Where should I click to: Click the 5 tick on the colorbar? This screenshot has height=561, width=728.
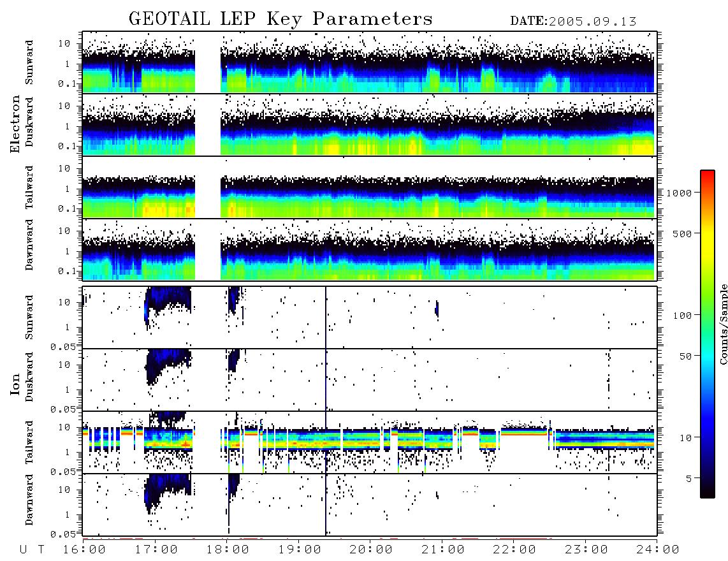coord(689,478)
